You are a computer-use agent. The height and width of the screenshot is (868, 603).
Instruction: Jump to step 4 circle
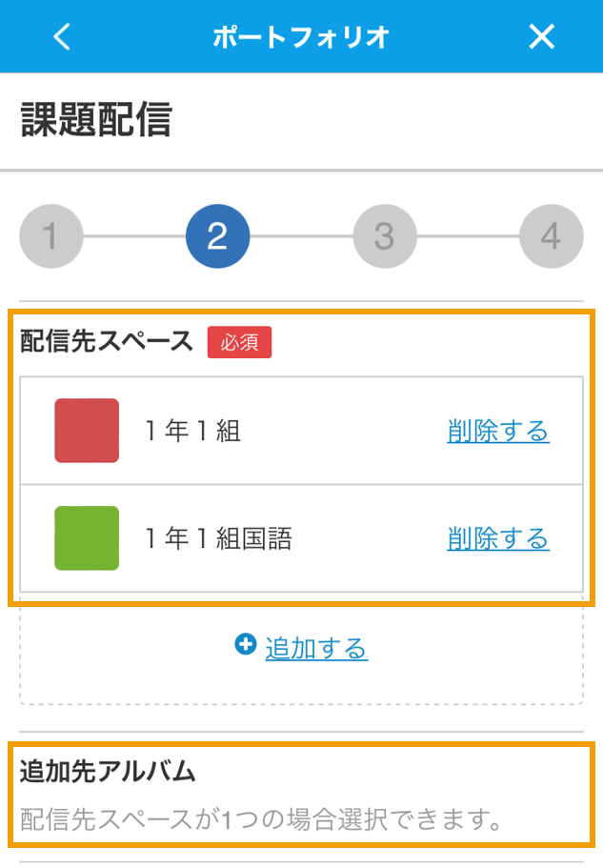coord(552,236)
